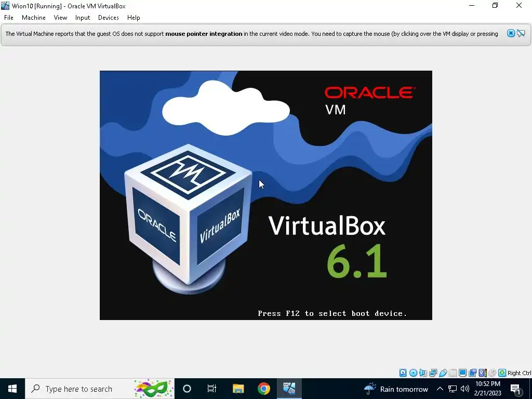This screenshot has height=399, width=532.
Task: Click the network adapters status icon
Action: click(x=433, y=373)
